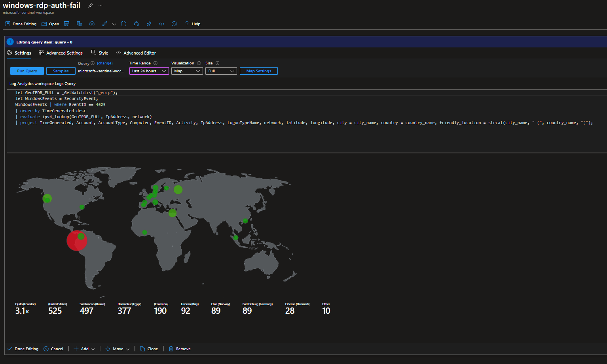Click the change link next to Query

click(104, 63)
